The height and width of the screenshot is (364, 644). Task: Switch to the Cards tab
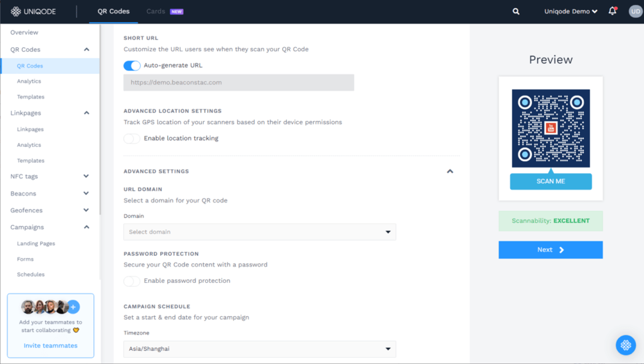pos(156,12)
